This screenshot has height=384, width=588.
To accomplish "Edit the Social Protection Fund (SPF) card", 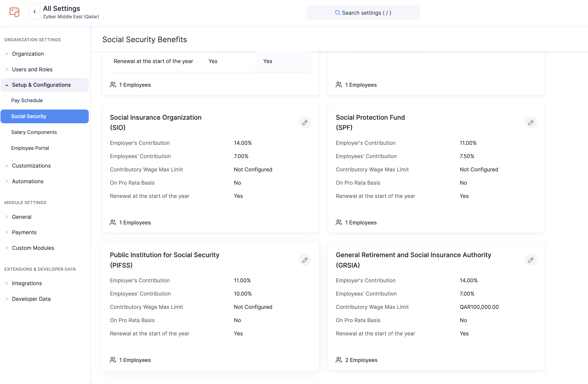I will point(530,122).
